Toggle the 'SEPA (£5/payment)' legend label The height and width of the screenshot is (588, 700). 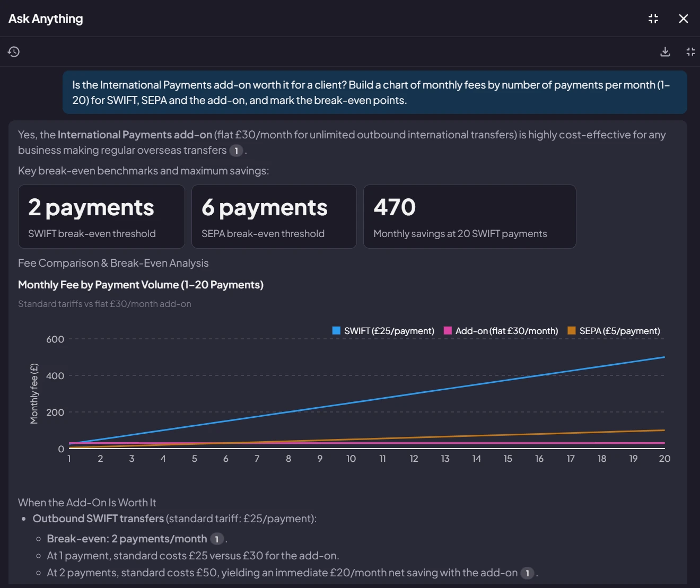(x=620, y=331)
